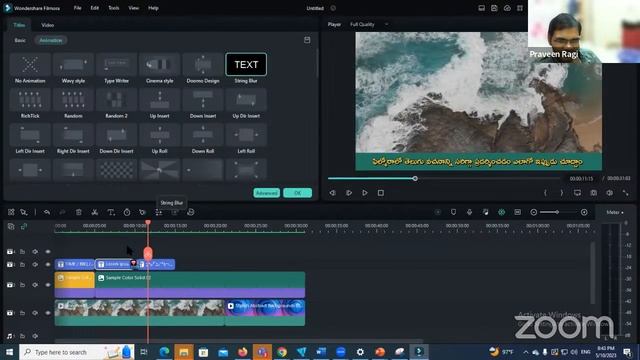
Task: Open the Tools menu
Action: 114,8
